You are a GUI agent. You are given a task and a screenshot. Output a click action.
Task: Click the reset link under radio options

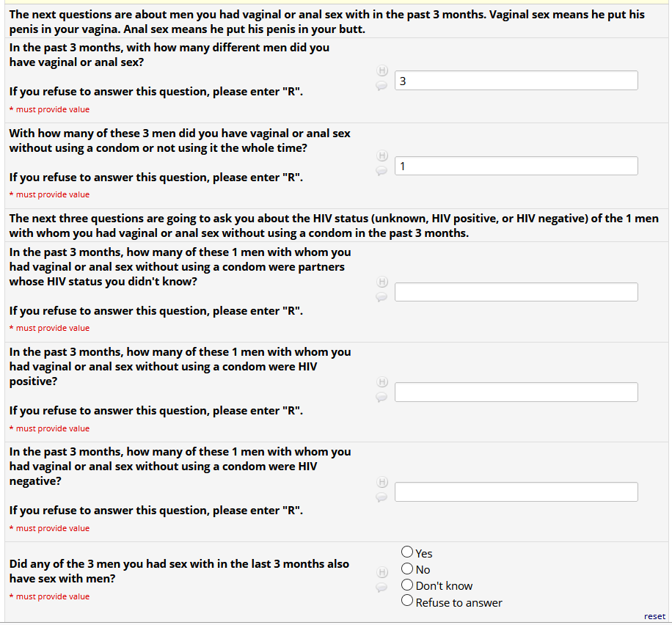pos(654,616)
